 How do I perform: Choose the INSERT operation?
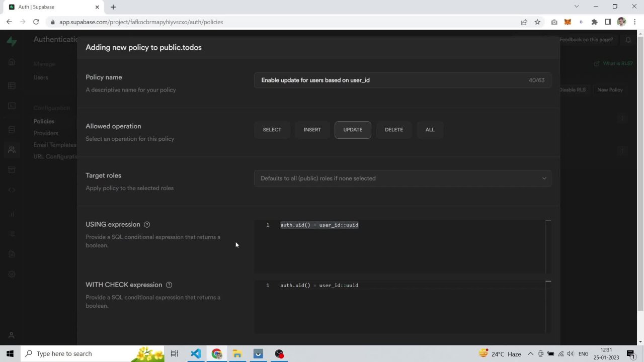(x=312, y=130)
